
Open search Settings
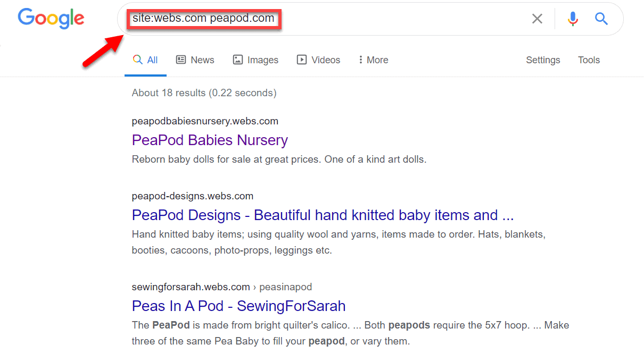[x=543, y=60]
